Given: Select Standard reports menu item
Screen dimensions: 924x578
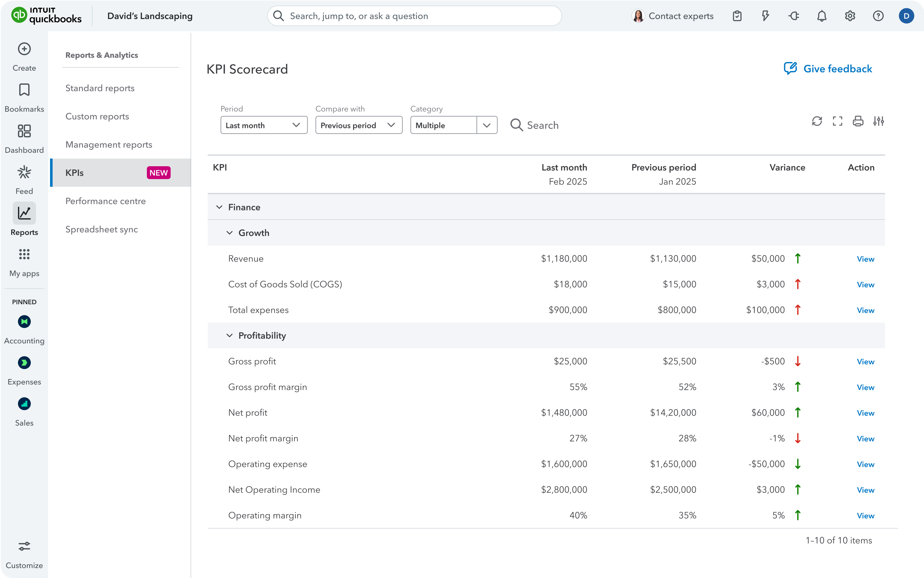Looking at the screenshot, I should tap(100, 88).
